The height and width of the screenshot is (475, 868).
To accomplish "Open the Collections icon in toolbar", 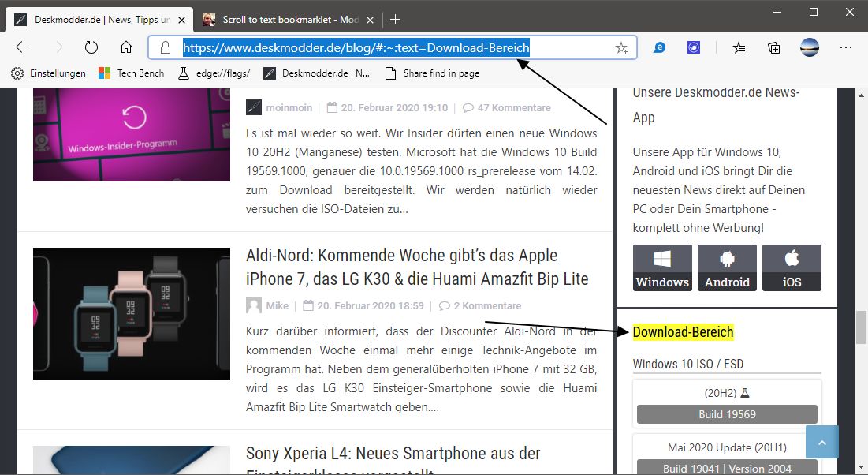I will click(774, 47).
